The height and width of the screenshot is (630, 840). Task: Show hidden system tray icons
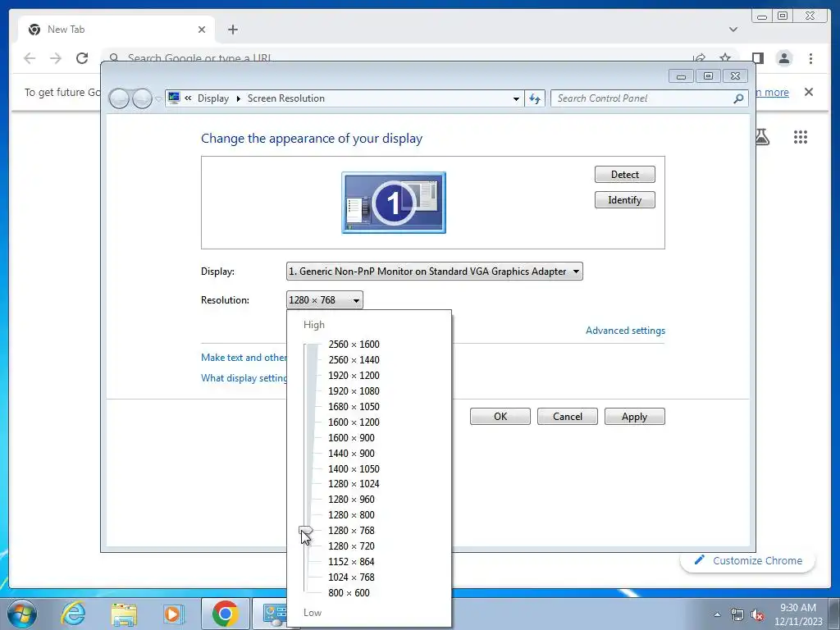(717, 614)
